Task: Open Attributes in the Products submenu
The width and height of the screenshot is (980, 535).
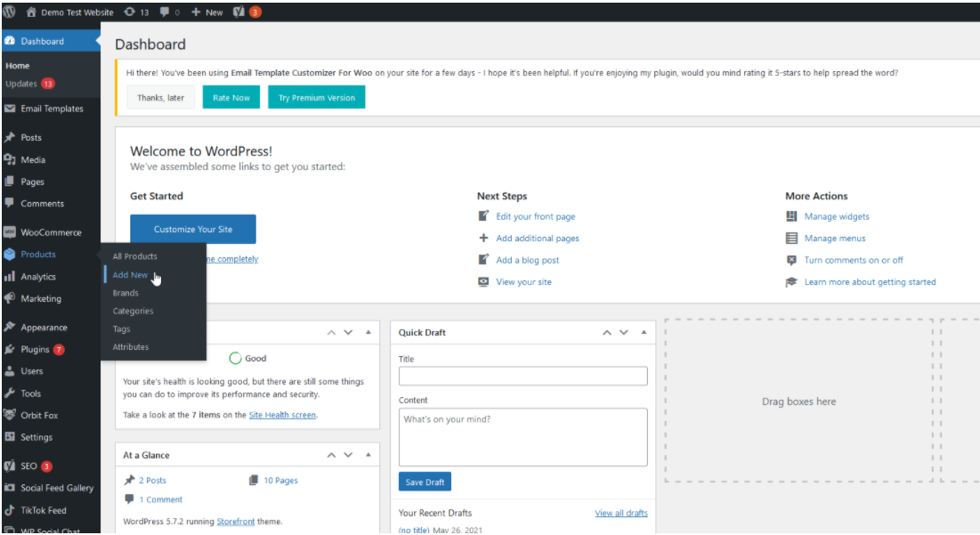Action: (x=131, y=347)
